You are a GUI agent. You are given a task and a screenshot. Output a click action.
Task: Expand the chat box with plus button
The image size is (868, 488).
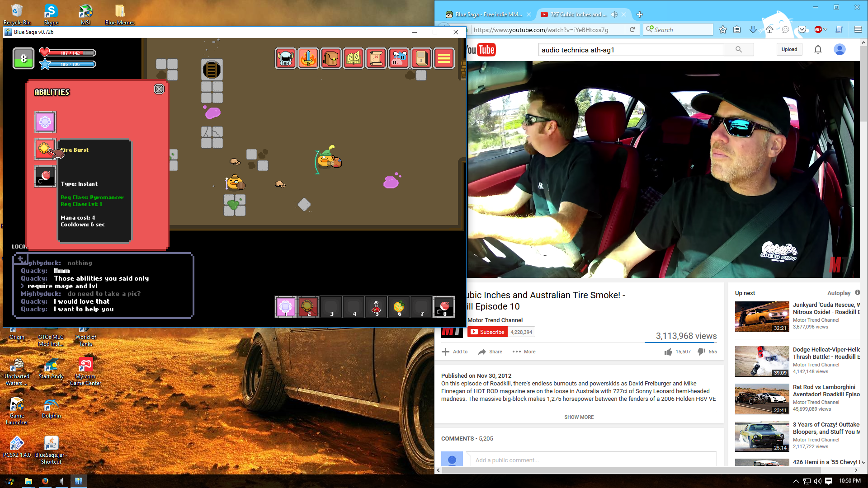[20, 259]
